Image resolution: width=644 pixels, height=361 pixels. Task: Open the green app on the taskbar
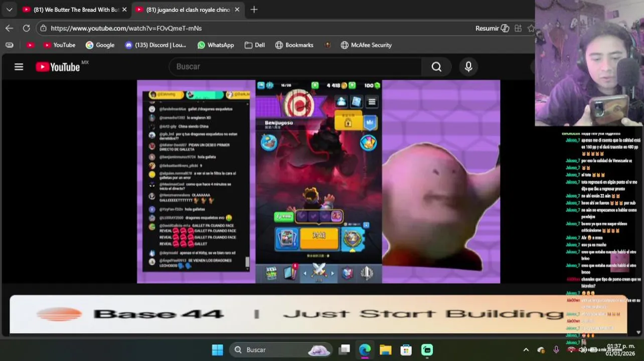[427, 349]
